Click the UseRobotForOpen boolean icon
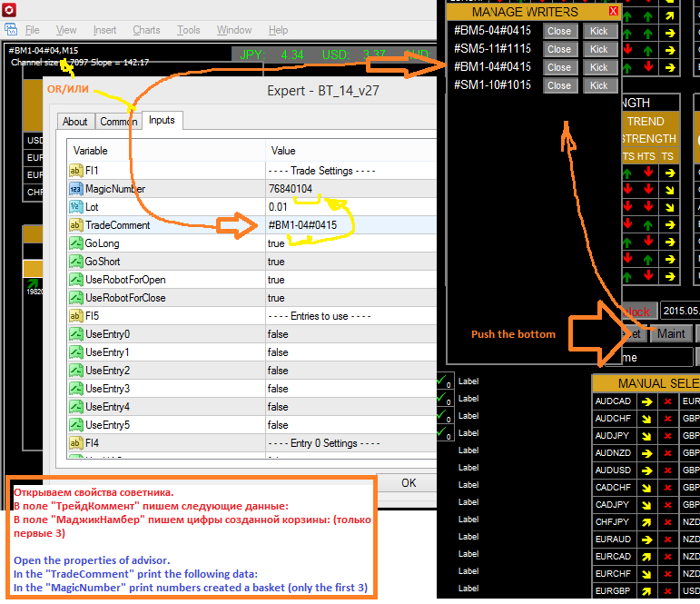 [76, 280]
